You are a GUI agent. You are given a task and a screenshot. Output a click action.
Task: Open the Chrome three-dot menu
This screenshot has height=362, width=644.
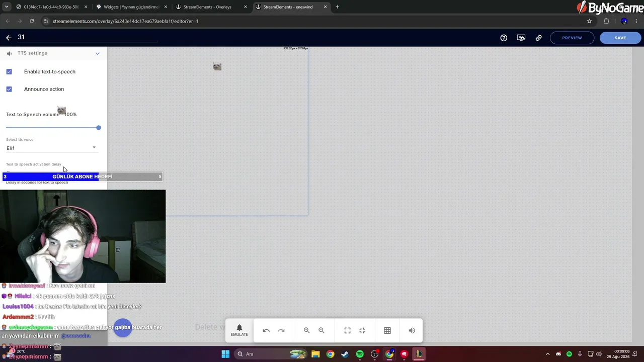click(636, 21)
